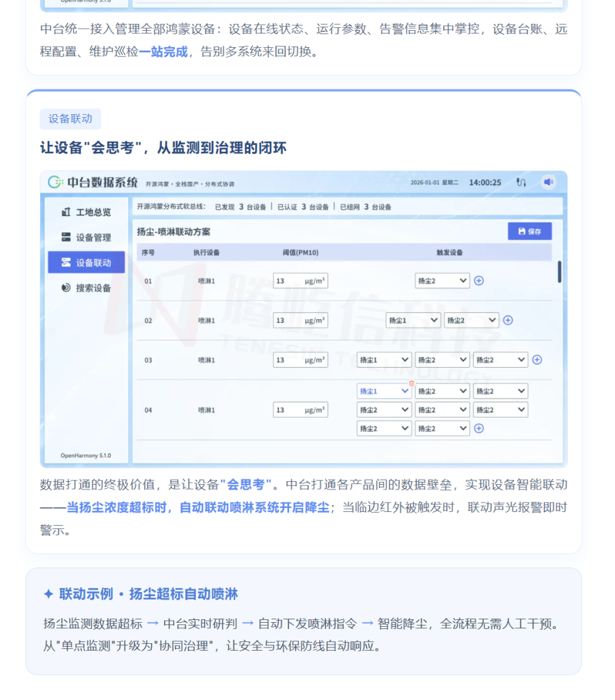Click the scheme table's vertical scrollbar thumb
The height and width of the screenshot is (700, 615).
coord(559,272)
